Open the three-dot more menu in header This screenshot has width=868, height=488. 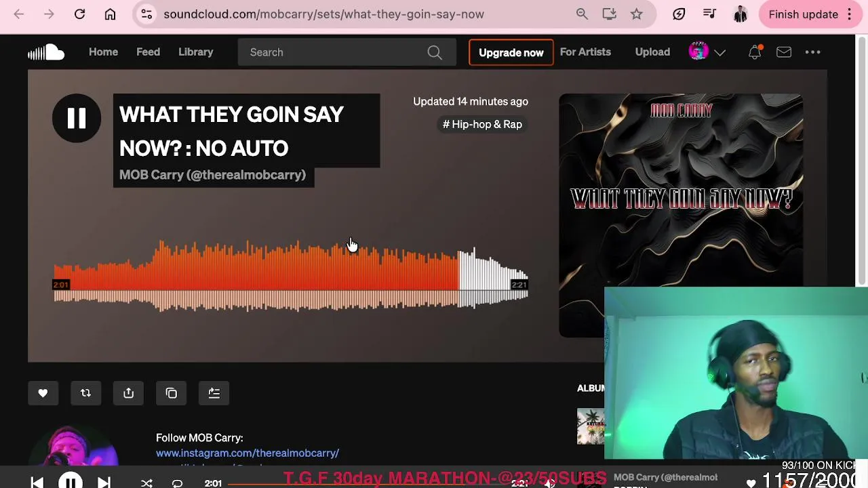click(812, 52)
